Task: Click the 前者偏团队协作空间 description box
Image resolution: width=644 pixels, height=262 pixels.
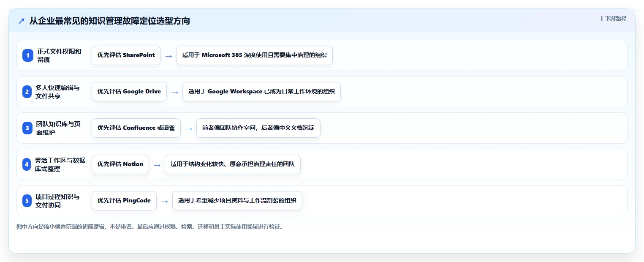Action: coord(258,128)
